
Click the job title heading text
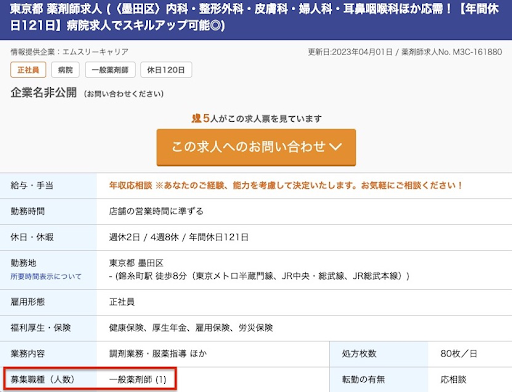point(254,17)
